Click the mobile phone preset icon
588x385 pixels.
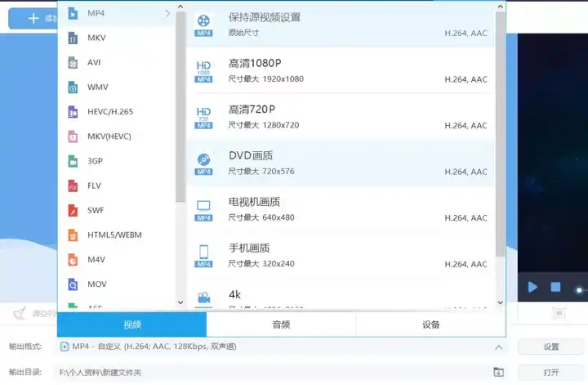203,256
